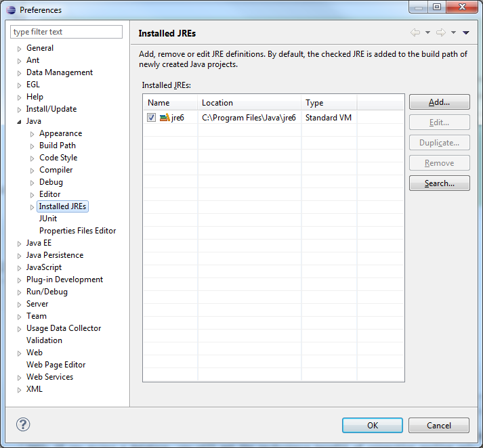Select the Validation tree item
This screenshot has width=483, height=448.
(44, 340)
